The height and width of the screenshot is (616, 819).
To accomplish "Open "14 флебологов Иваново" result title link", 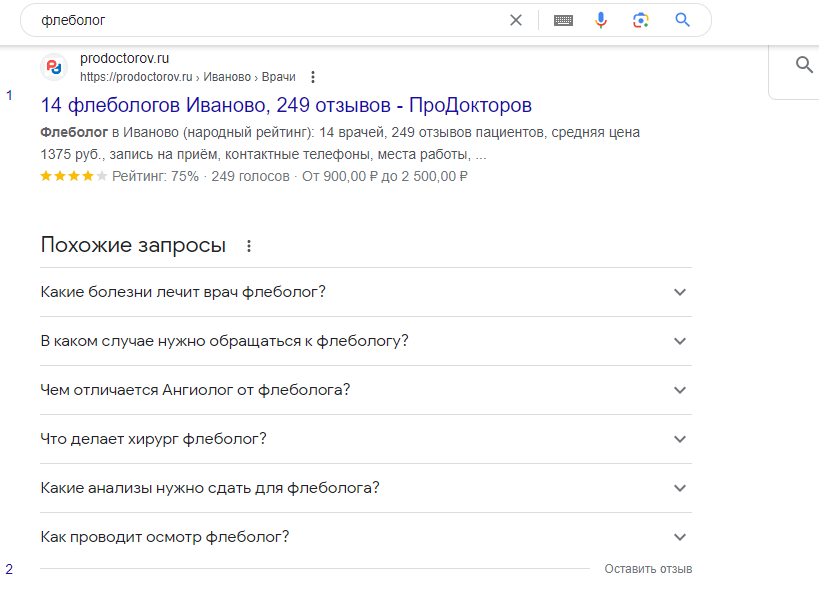I will click(286, 106).
